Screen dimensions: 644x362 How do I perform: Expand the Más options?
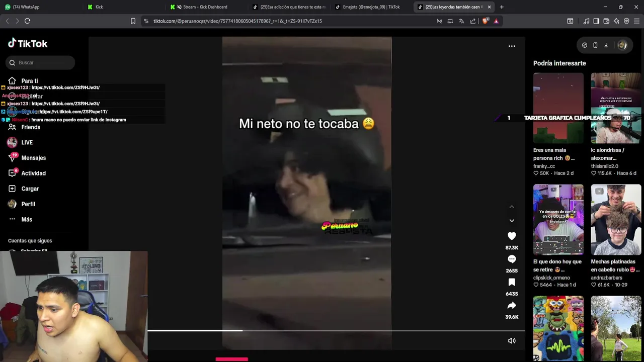pos(20,219)
